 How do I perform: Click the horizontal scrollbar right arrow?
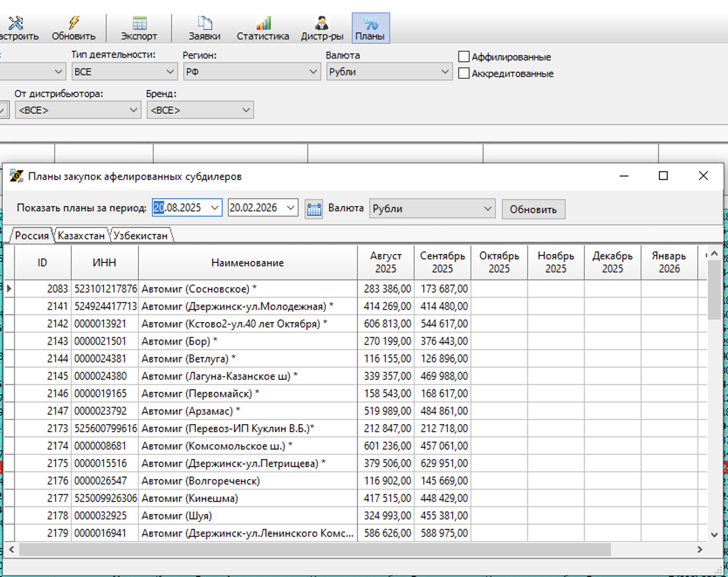tap(700, 550)
